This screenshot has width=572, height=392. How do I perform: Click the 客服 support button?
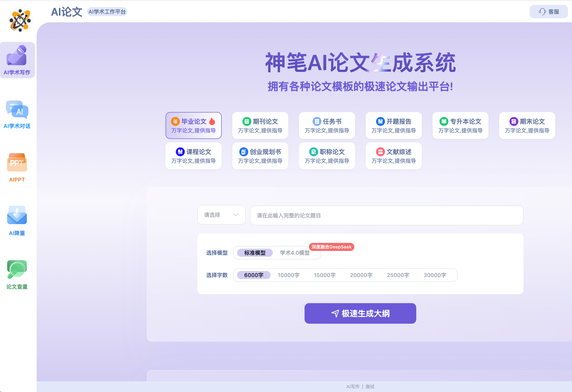(548, 12)
